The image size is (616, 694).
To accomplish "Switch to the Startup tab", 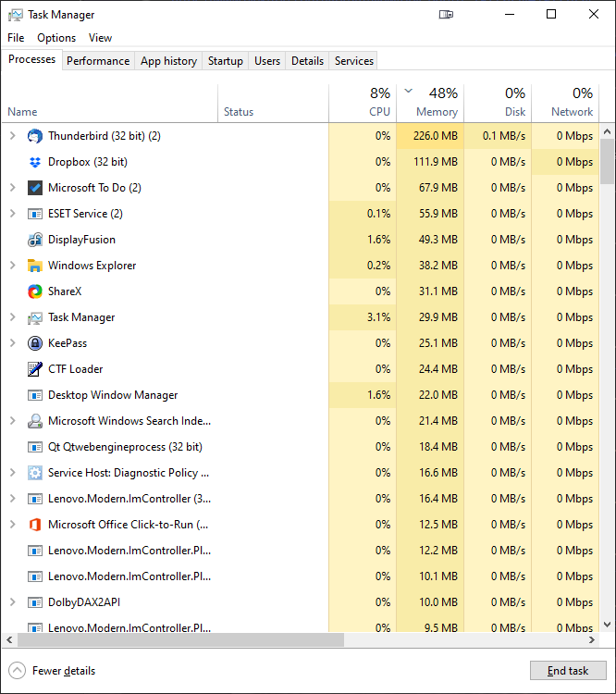I will (226, 61).
